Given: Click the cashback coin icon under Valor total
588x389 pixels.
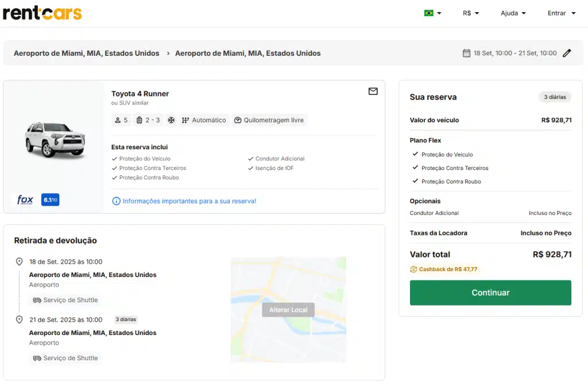Looking at the screenshot, I should click(x=415, y=268).
